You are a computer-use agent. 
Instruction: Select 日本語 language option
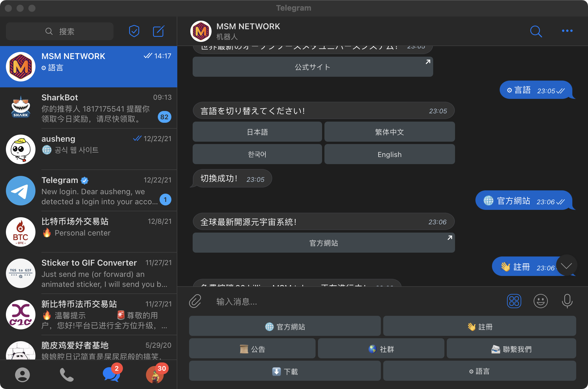click(256, 133)
